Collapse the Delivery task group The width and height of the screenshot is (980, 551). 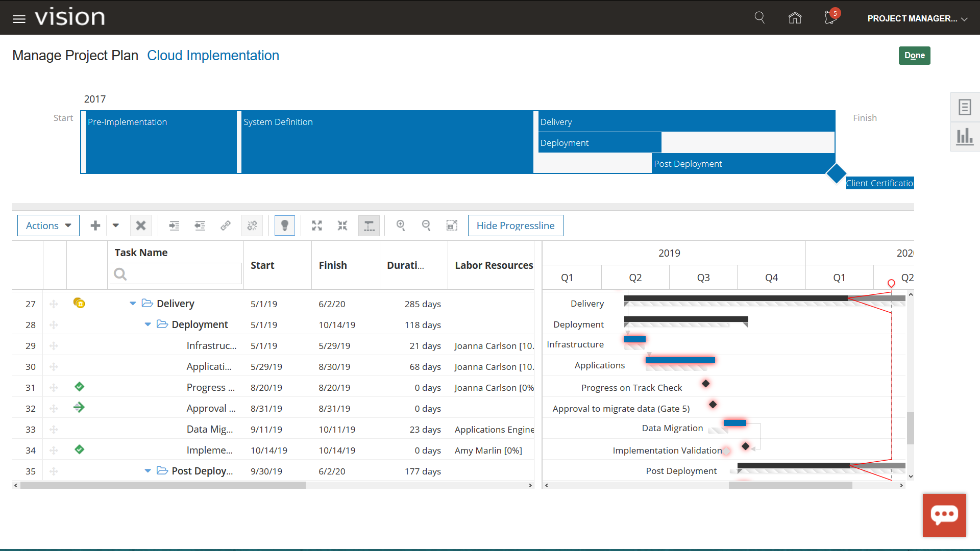tap(133, 304)
